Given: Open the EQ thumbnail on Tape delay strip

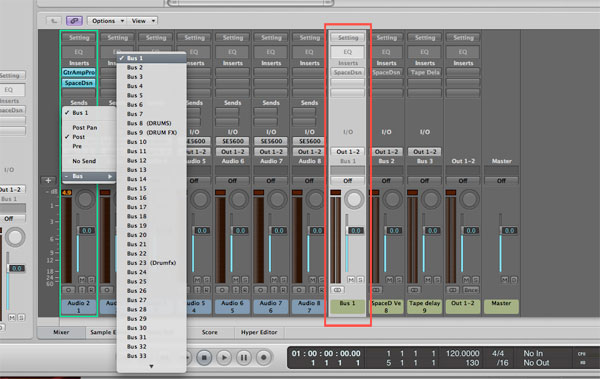Looking at the screenshot, I should (425, 52).
